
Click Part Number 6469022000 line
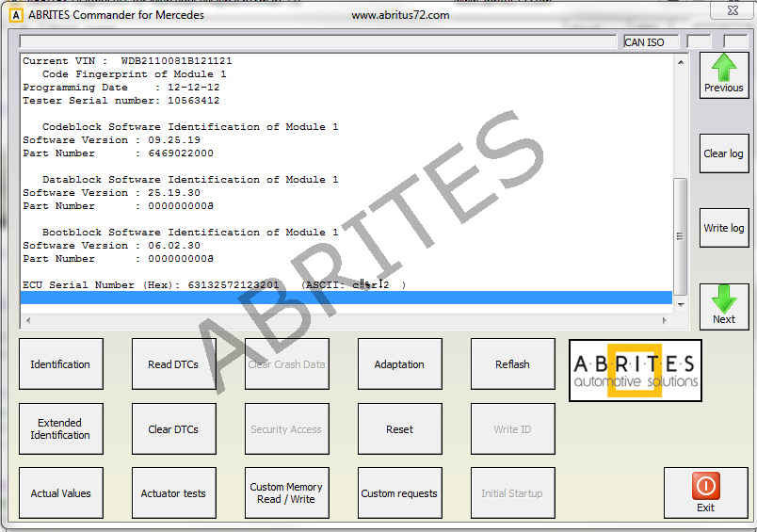coord(118,153)
